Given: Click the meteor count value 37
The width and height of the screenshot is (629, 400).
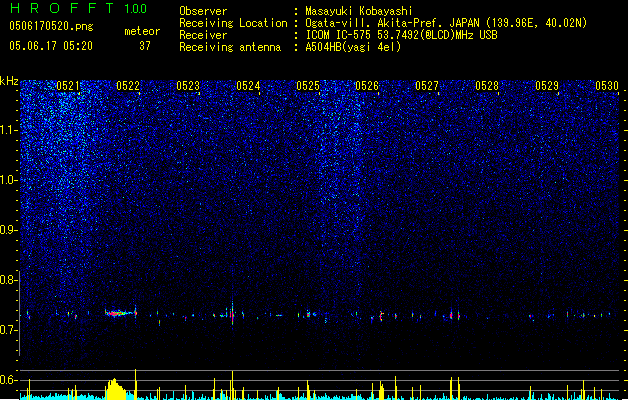Looking at the screenshot, I should point(145,46).
